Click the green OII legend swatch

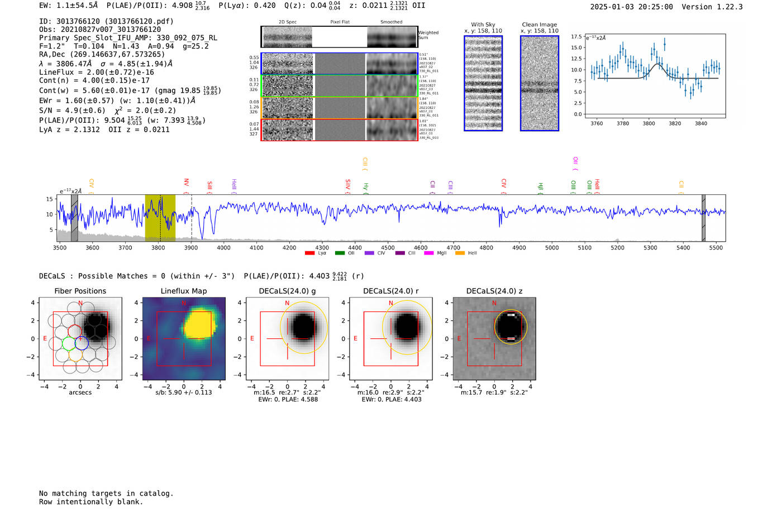click(340, 253)
